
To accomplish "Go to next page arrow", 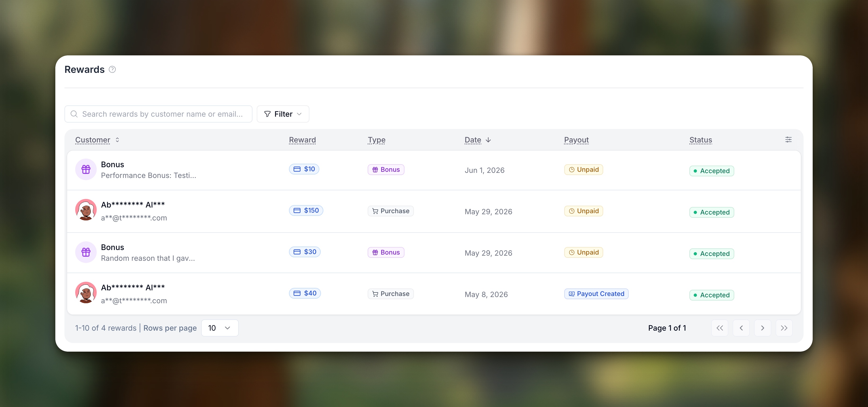I will coord(762,328).
